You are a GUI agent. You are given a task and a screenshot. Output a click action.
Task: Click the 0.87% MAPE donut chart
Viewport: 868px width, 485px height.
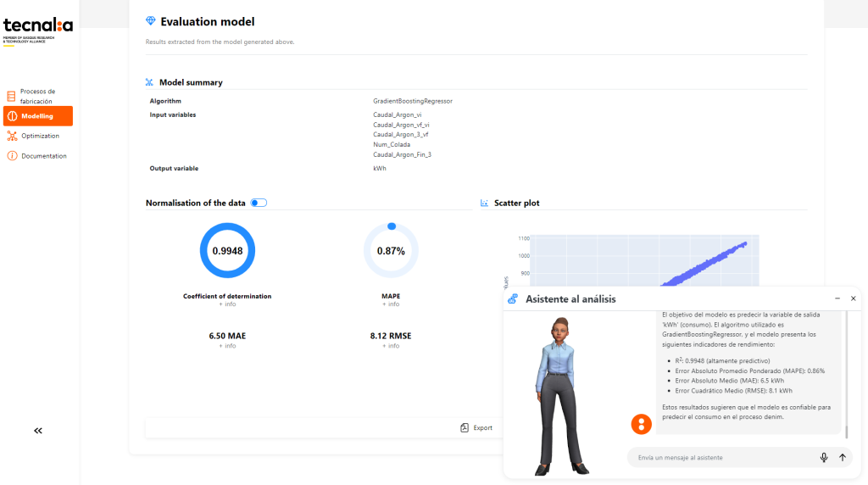[x=391, y=251]
